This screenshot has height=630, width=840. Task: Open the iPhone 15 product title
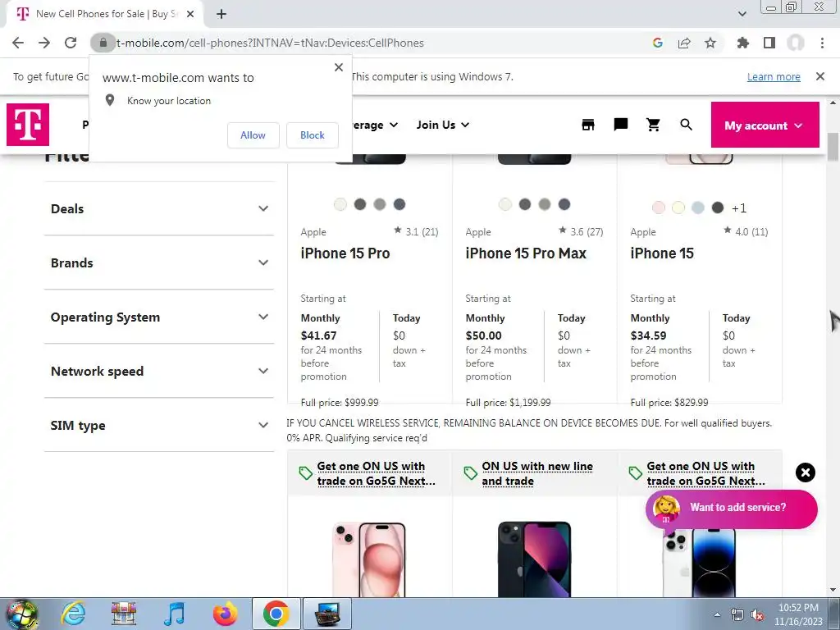point(662,253)
